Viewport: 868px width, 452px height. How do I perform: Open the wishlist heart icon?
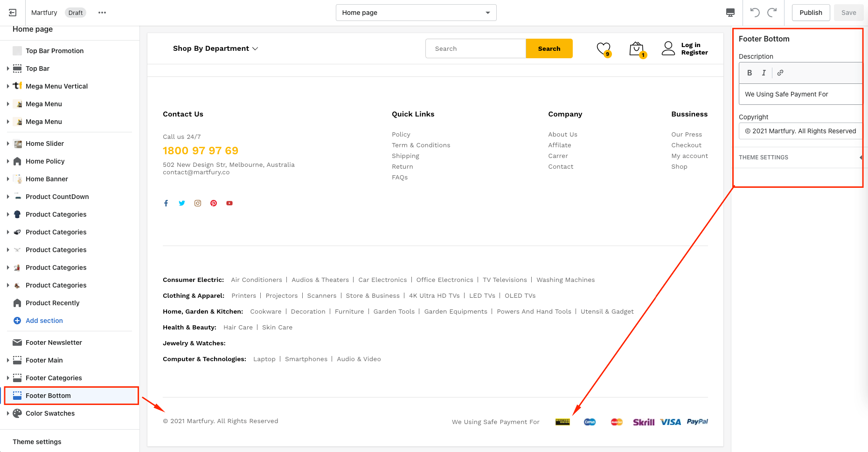(603, 48)
